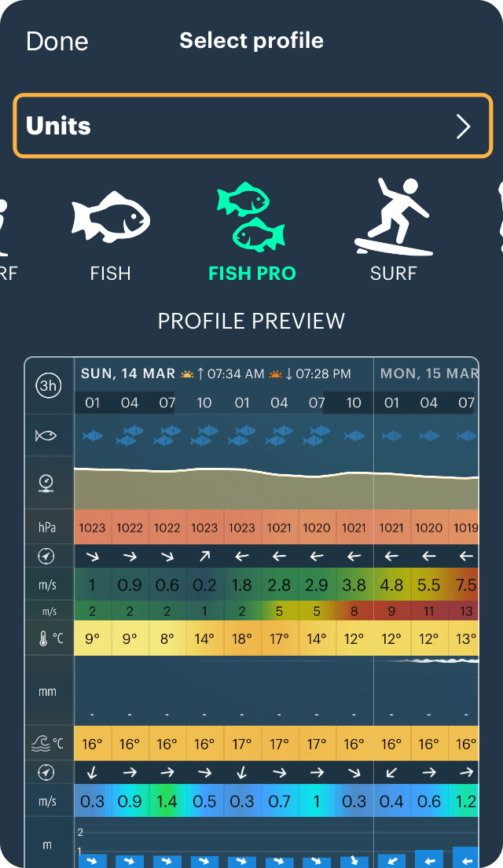This screenshot has width=503, height=868.
Task: Tap Done to close profile selection
Action: coord(57,41)
